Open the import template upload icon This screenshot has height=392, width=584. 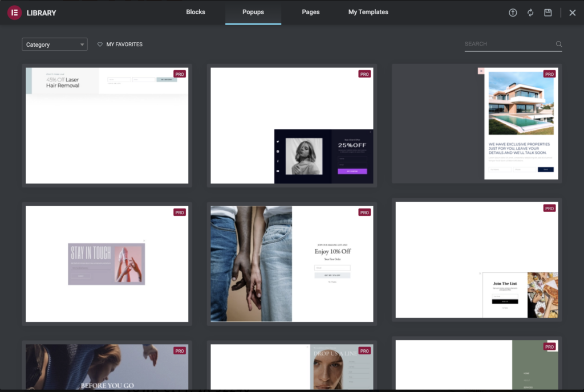click(x=513, y=13)
